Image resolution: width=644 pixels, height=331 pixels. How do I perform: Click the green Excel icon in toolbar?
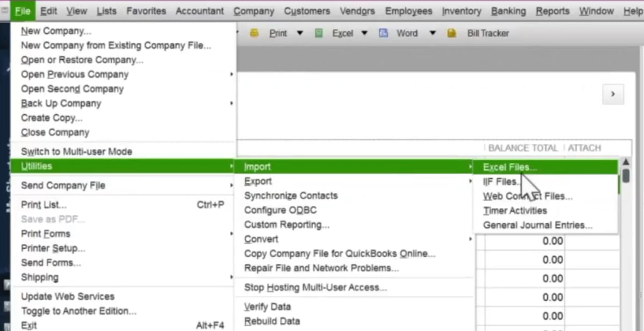tap(319, 33)
